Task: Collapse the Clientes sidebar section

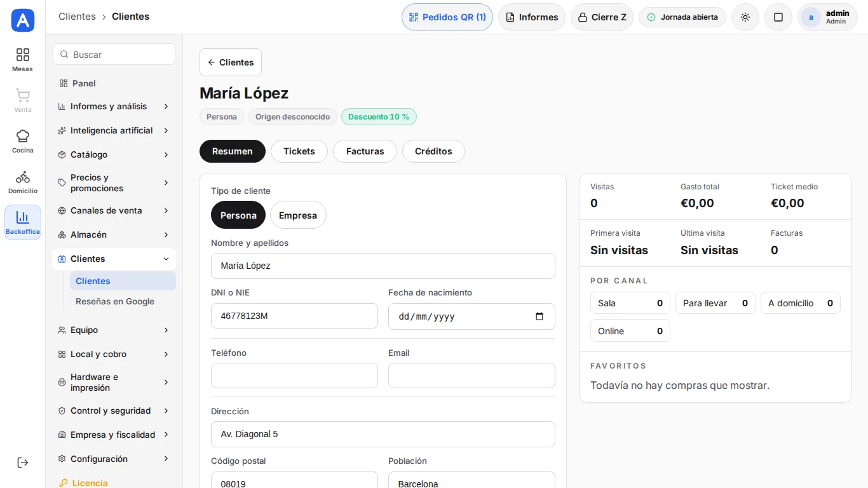Action: click(x=114, y=259)
